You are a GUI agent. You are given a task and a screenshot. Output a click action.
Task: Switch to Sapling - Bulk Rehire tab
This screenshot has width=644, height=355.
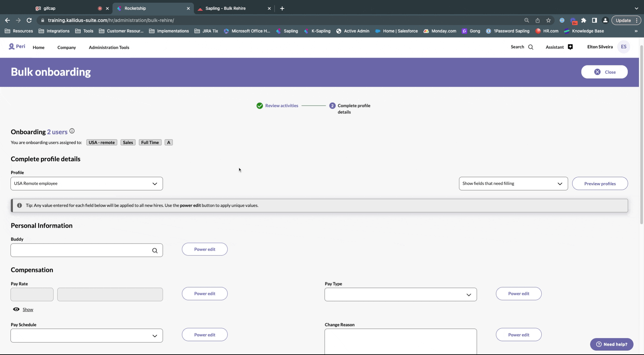point(225,8)
